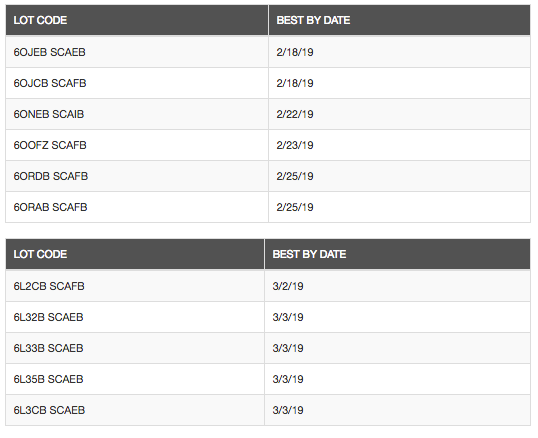Image resolution: width=538 pixels, height=438 pixels.
Task: Select lot code 6L3CB SCAEB
Action: pos(49,410)
